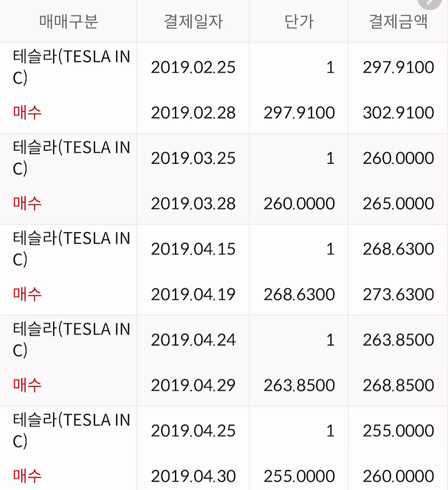Select the 결제금액 column header
The height and width of the screenshot is (490, 448).
pos(398,21)
